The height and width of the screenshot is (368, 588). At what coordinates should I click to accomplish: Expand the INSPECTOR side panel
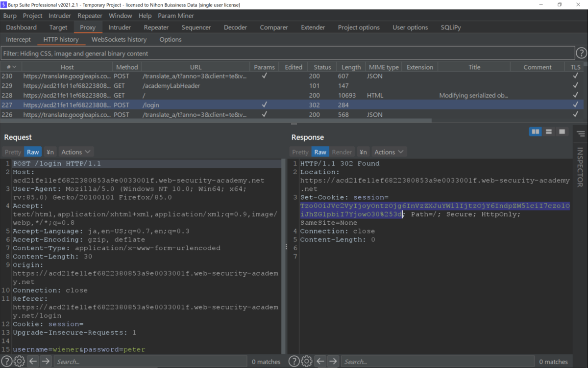click(x=581, y=167)
